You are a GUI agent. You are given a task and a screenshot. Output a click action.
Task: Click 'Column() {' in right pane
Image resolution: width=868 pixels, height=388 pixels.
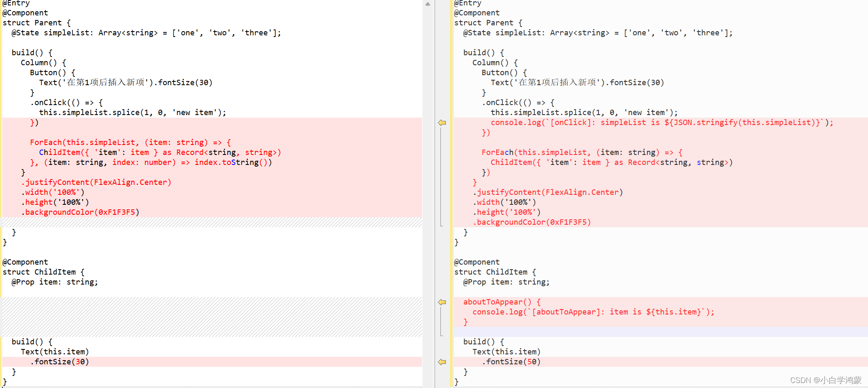click(495, 63)
